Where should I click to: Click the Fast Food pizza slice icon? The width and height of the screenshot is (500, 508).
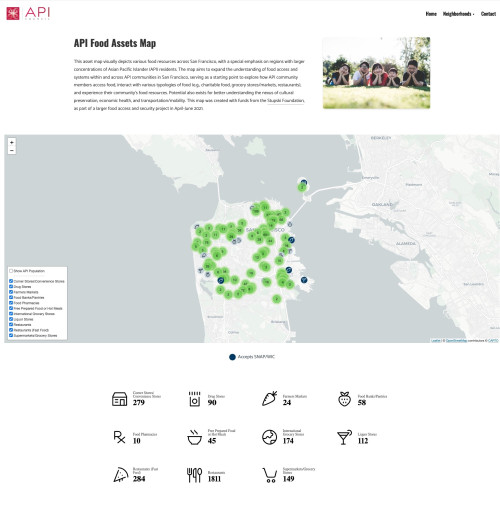[121, 475]
